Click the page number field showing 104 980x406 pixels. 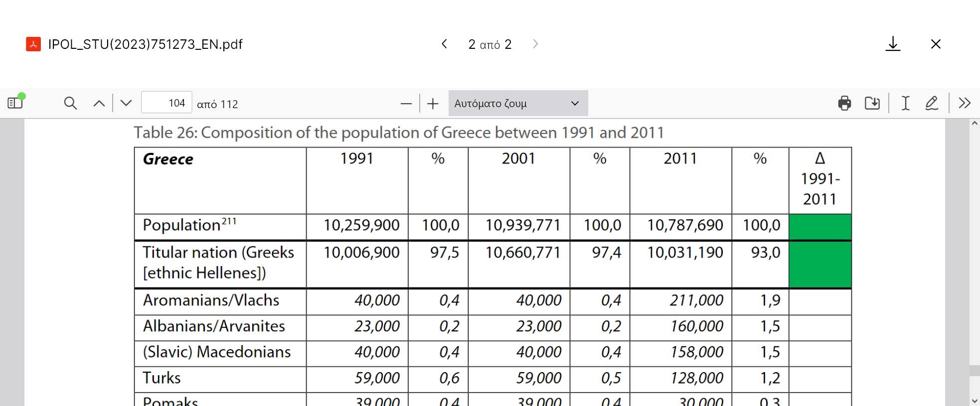[166, 103]
